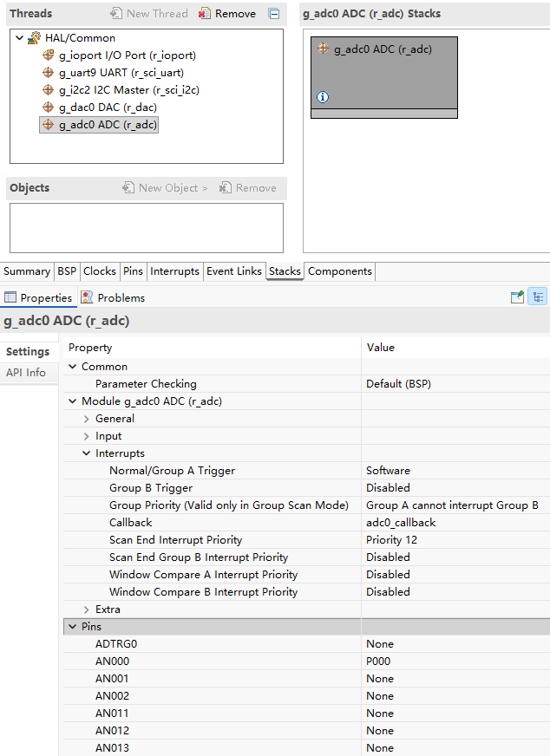
Task: Collapse the Interrupts property group
Action: 87,453
